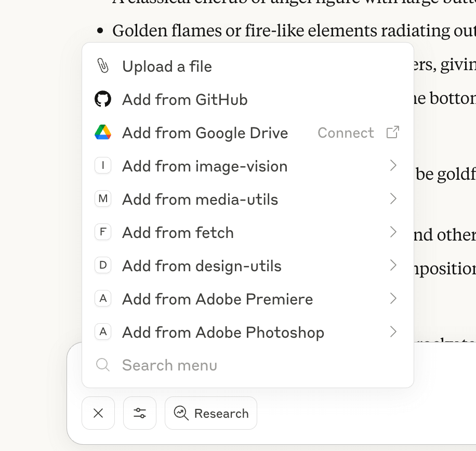Click the media-utils 'M' icon

tap(103, 199)
